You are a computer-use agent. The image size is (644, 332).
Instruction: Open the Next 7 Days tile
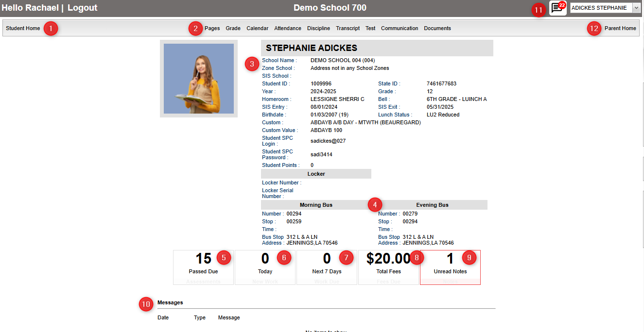[x=327, y=267]
